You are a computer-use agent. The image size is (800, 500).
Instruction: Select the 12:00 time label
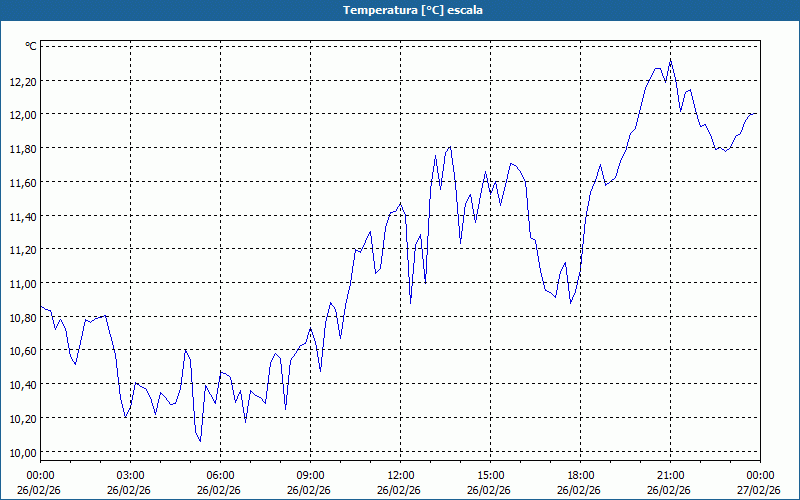click(x=400, y=475)
